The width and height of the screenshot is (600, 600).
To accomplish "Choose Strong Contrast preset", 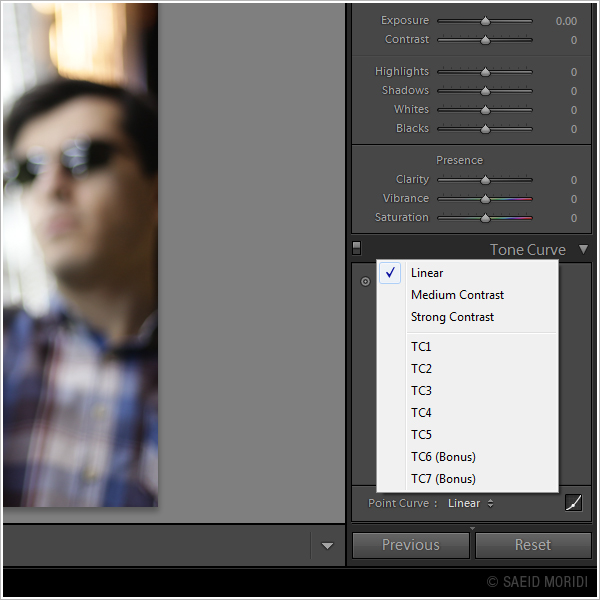I will point(452,317).
